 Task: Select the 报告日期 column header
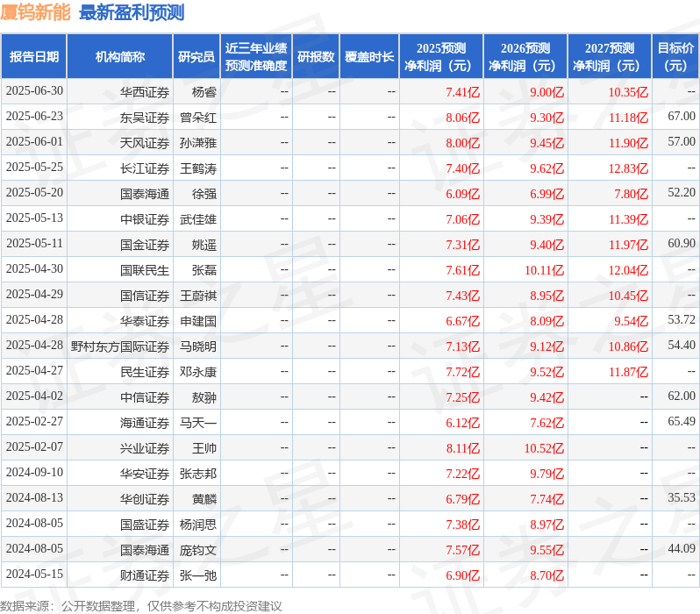(x=34, y=57)
